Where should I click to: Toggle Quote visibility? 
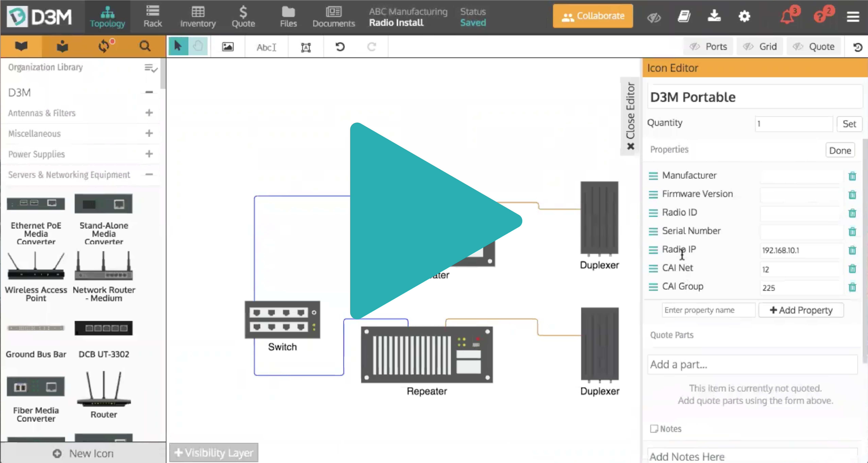814,46
